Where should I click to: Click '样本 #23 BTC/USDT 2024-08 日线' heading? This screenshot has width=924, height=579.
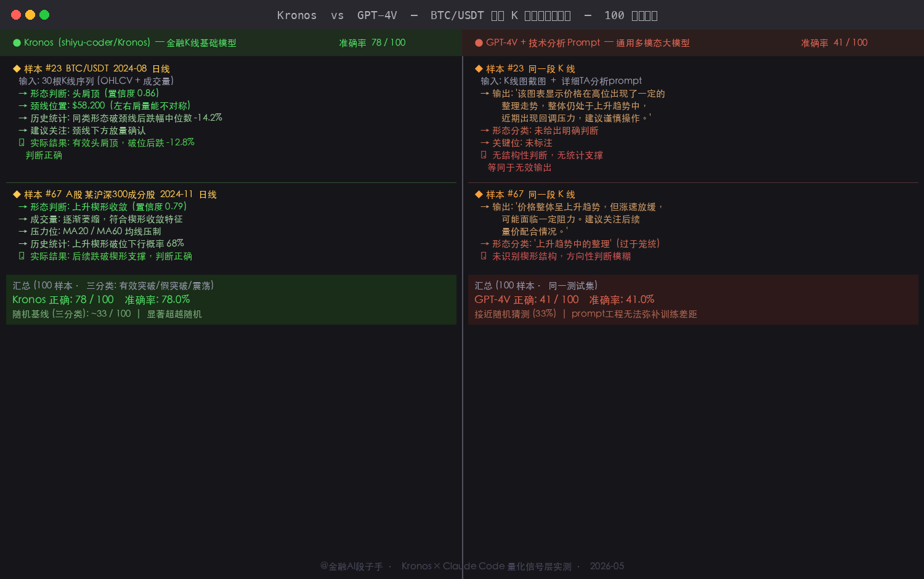pos(97,68)
